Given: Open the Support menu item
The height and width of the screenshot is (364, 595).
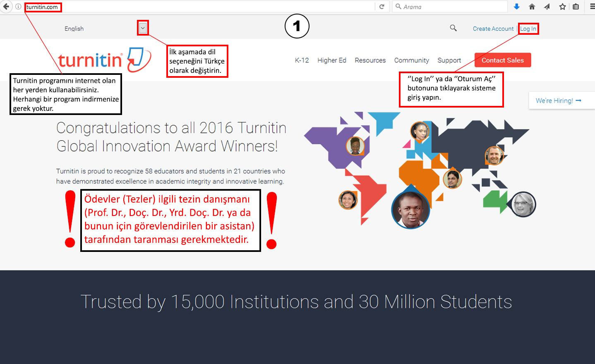Looking at the screenshot, I should pyautogui.click(x=449, y=60).
